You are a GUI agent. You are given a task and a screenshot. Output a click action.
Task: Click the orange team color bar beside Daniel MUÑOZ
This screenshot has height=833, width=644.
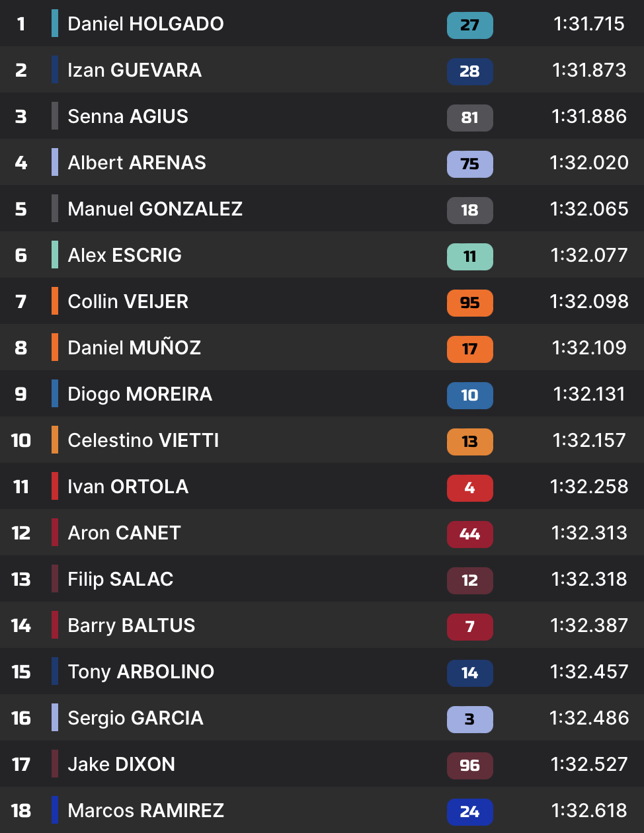pyautogui.click(x=55, y=347)
